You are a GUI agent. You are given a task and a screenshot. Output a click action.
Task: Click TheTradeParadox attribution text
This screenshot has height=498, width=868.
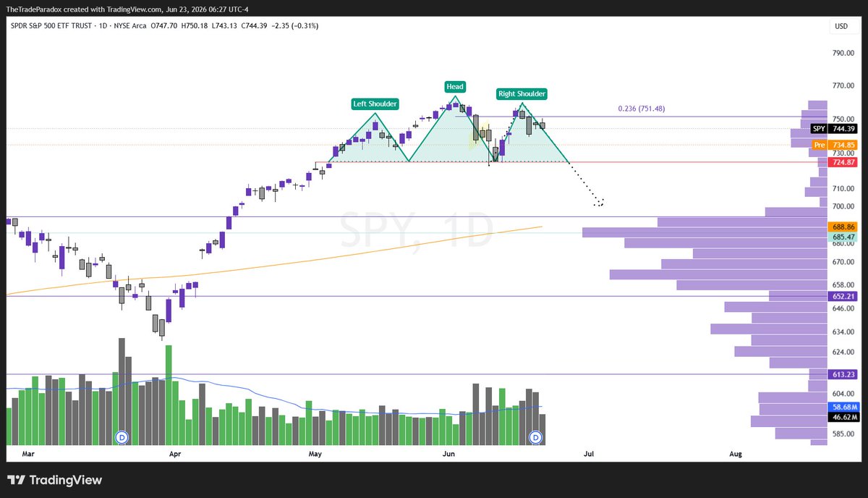tap(34, 8)
